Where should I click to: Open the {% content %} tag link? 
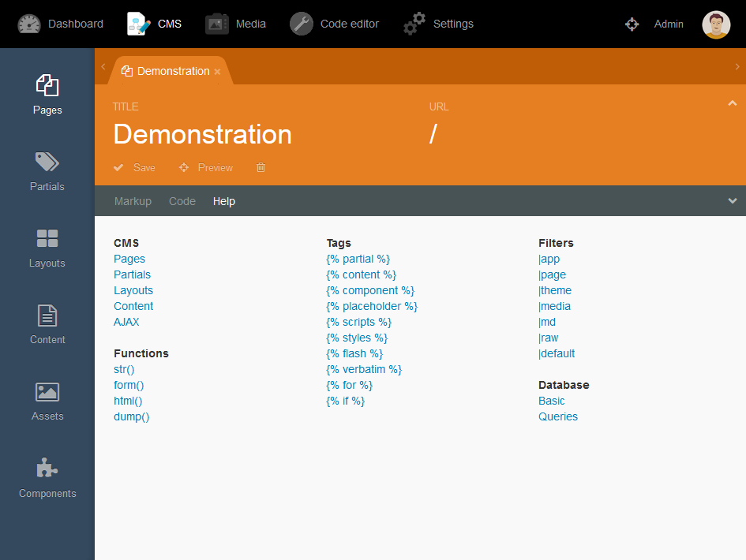point(361,274)
